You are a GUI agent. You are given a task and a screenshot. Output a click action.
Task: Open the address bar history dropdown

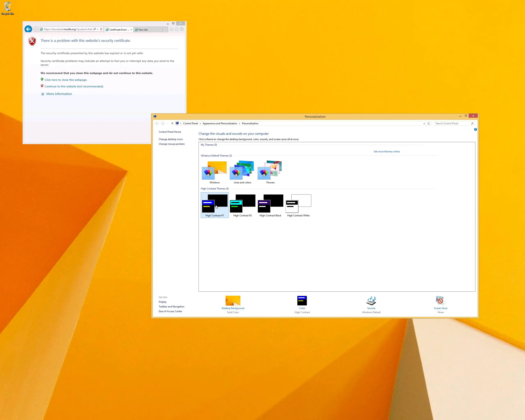(424, 123)
